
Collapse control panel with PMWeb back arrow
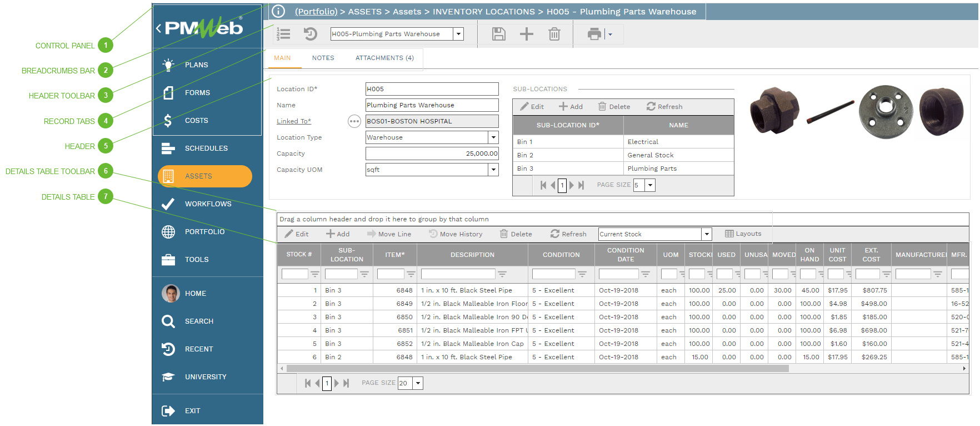tap(159, 28)
